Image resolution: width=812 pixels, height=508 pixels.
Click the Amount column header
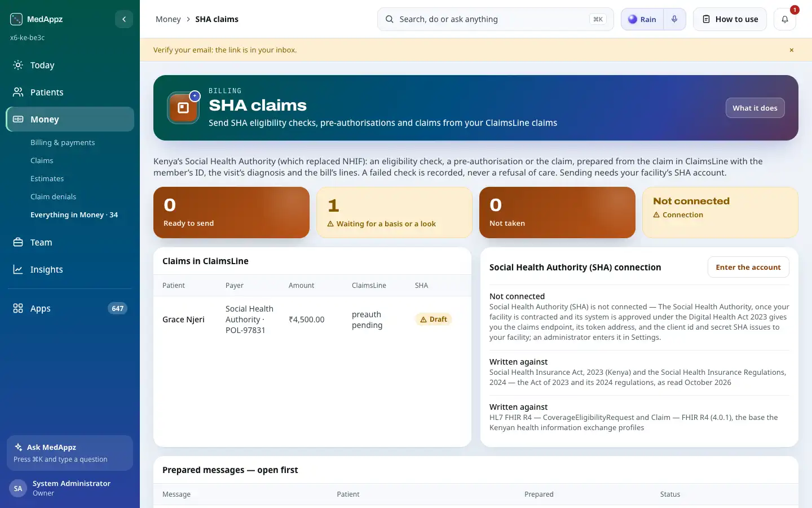302,286
